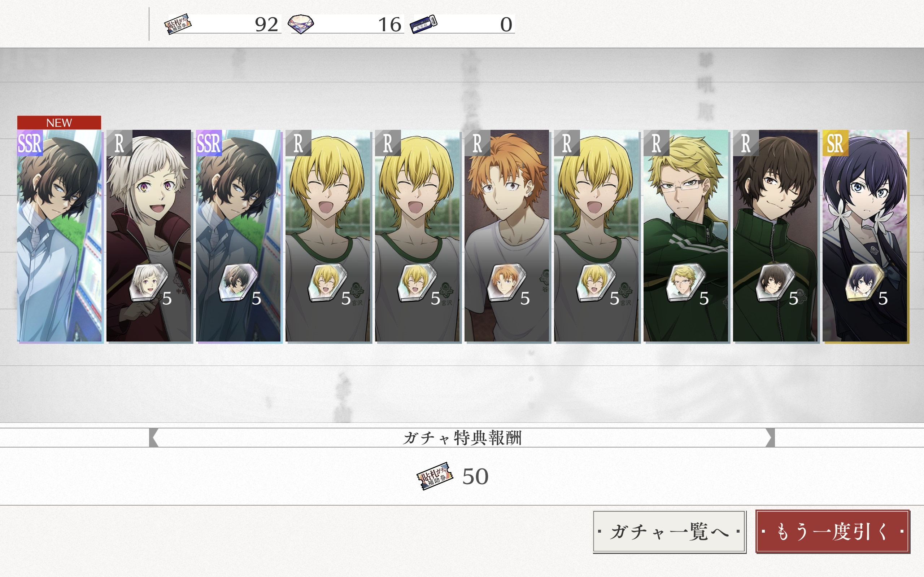Screen dimensions: 924x577
Task: Select the R card of the brown-haired character in a green jacket
Action: 775,236
